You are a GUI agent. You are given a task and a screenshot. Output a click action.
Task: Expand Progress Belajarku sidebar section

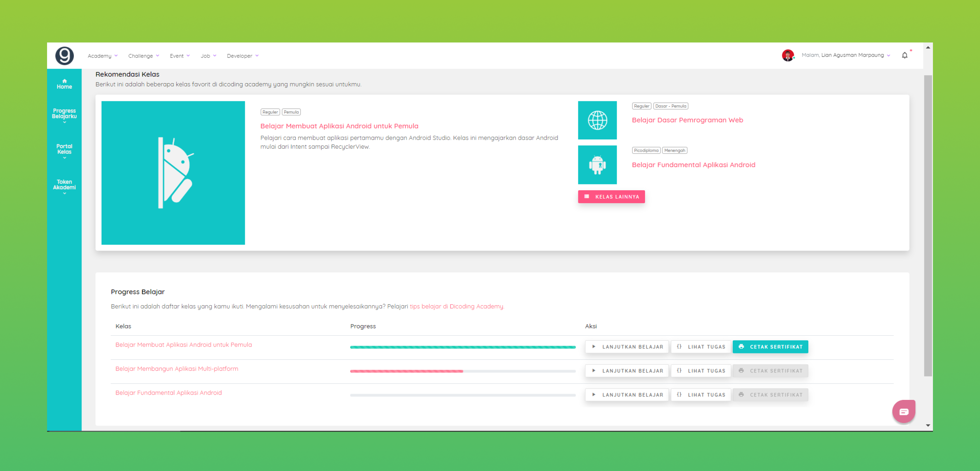tap(64, 114)
